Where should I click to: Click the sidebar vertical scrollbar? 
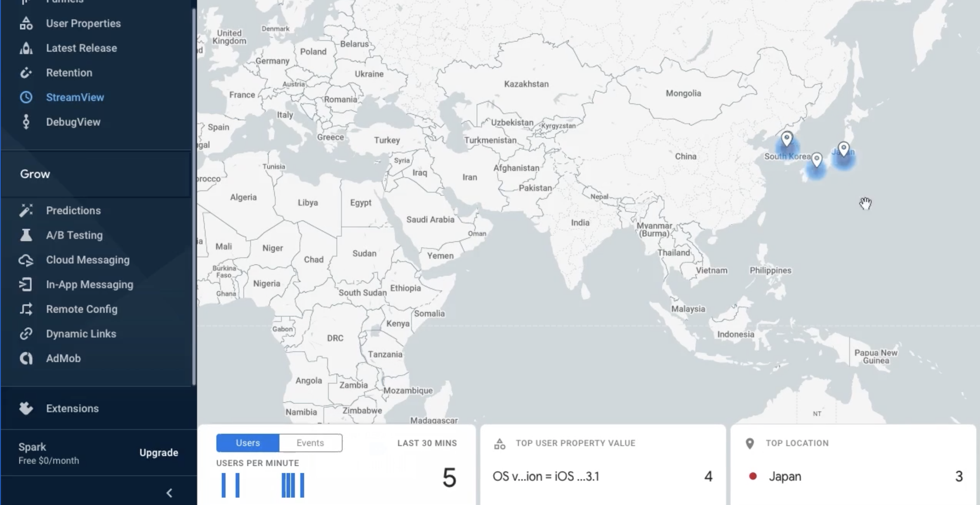click(x=194, y=197)
